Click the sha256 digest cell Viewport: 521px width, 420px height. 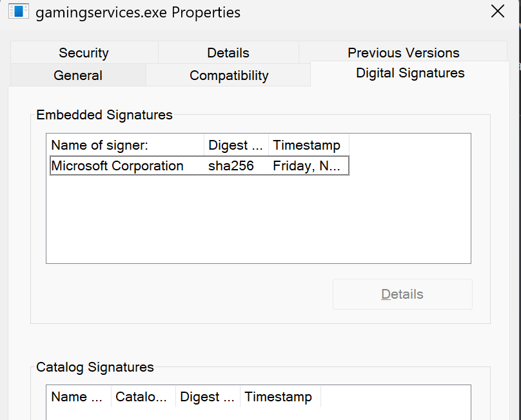[x=231, y=166]
